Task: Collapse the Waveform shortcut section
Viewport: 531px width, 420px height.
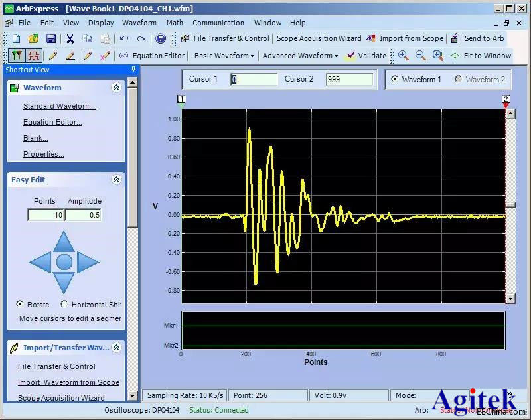Action: (x=116, y=88)
